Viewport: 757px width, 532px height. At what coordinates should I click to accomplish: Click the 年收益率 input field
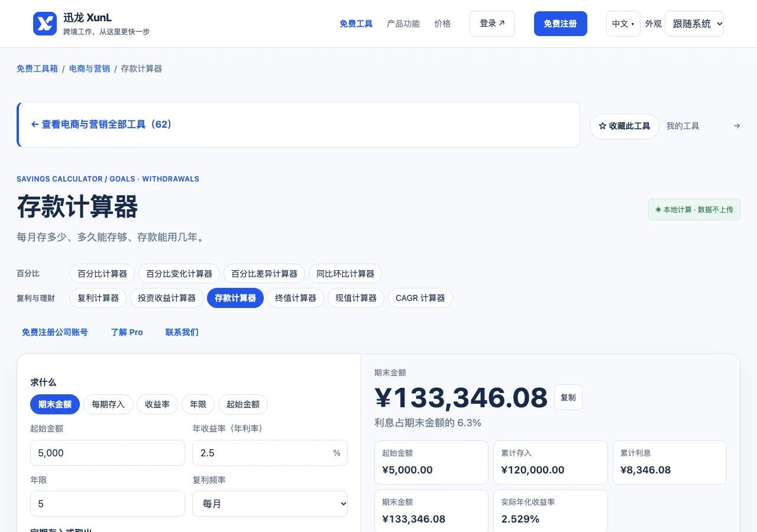270,453
